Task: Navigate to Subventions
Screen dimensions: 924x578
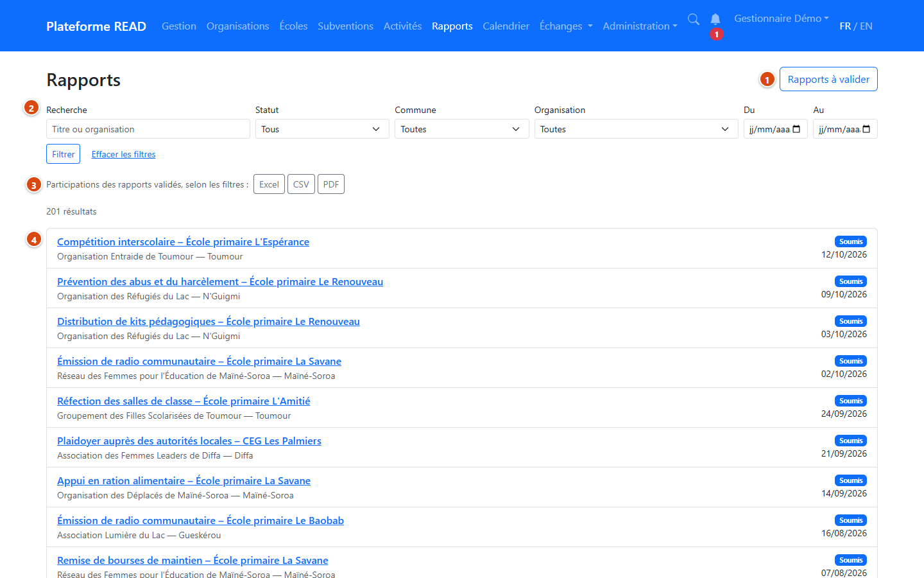Action: click(x=345, y=26)
